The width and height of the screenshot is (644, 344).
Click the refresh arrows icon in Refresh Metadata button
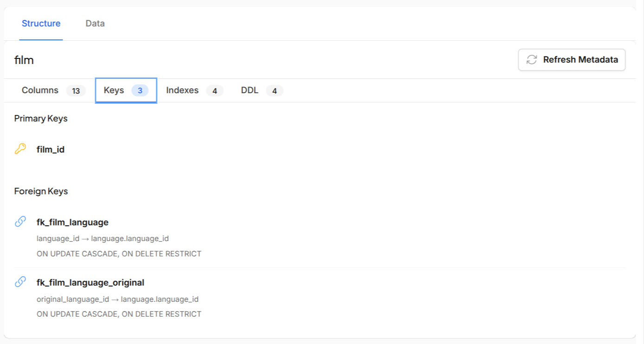[x=531, y=60]
